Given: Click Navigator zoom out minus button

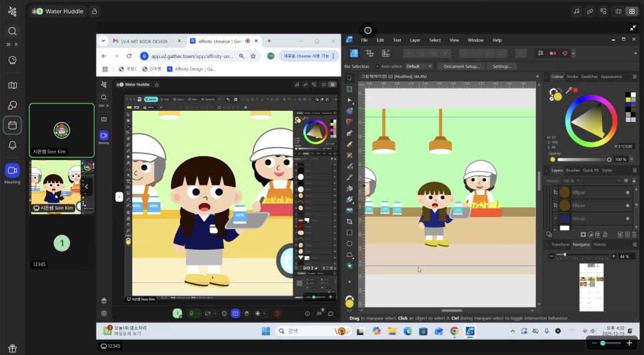Looking at the screenshot, I should (551, 256).
